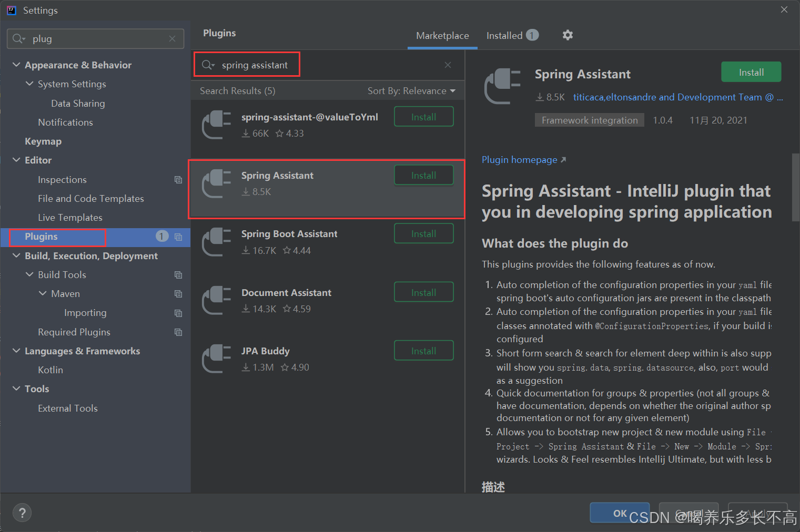Open External Tools settings
Viewport: 800px width, 532px height.
(68, 408)
